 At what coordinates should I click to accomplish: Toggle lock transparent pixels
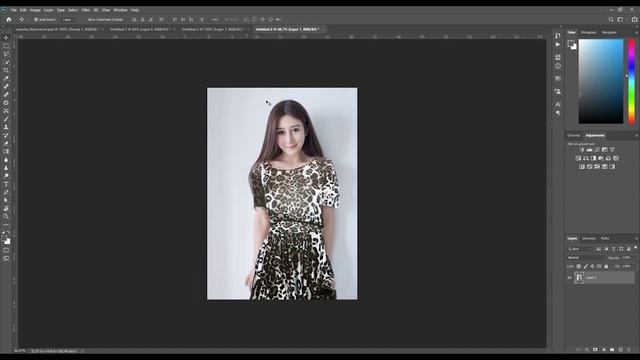578,267
